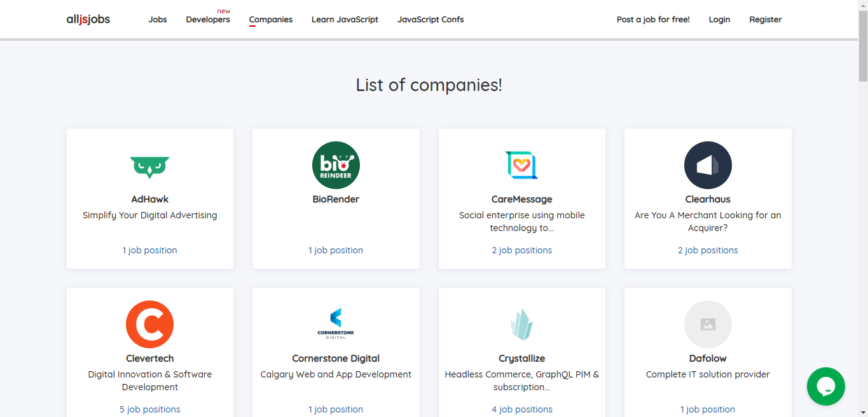
Task: Select the BioRender reindeer logo
Action: click(x=336, y=165)
